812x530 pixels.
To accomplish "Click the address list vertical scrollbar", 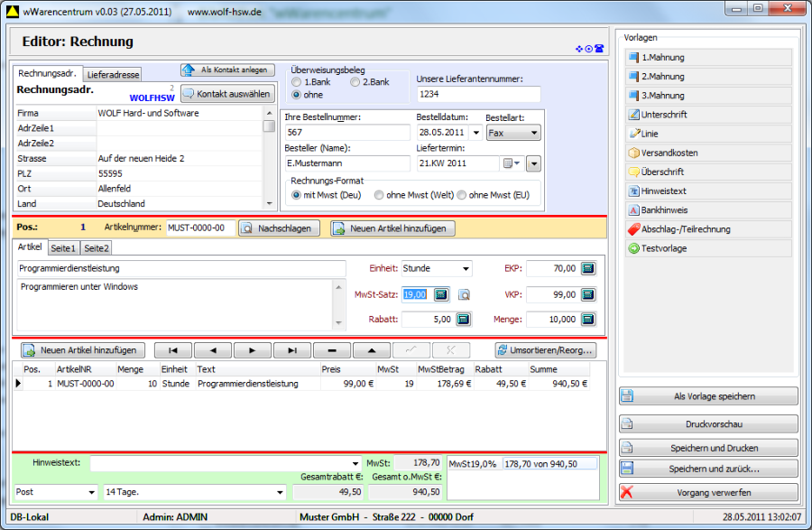I will tap(269, 158).
